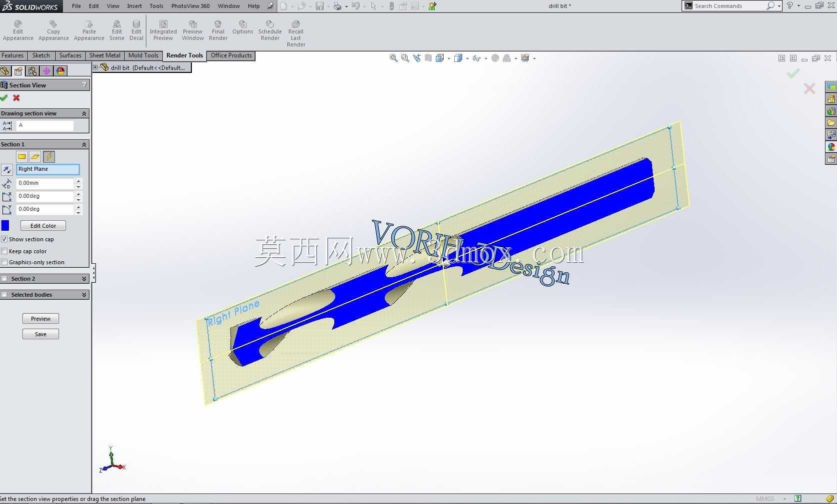837x504 pixels.
Task: Open the Edit Decal tool
Action: click(136, 31)
